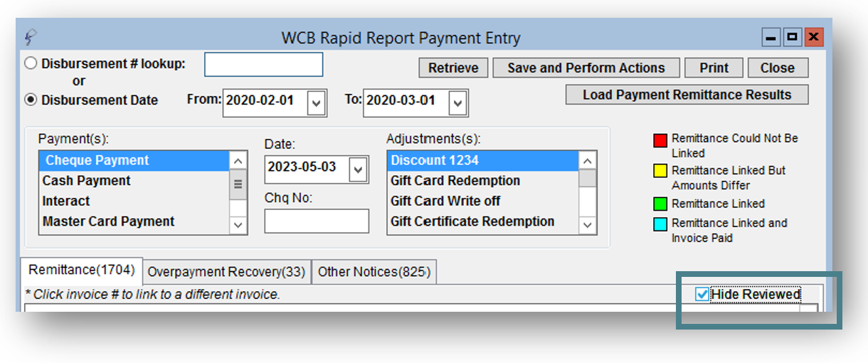Image resolution: width=868 pixels, height=363 pixels.
Task: Open the From date dropdown
Action: [317, 104]
